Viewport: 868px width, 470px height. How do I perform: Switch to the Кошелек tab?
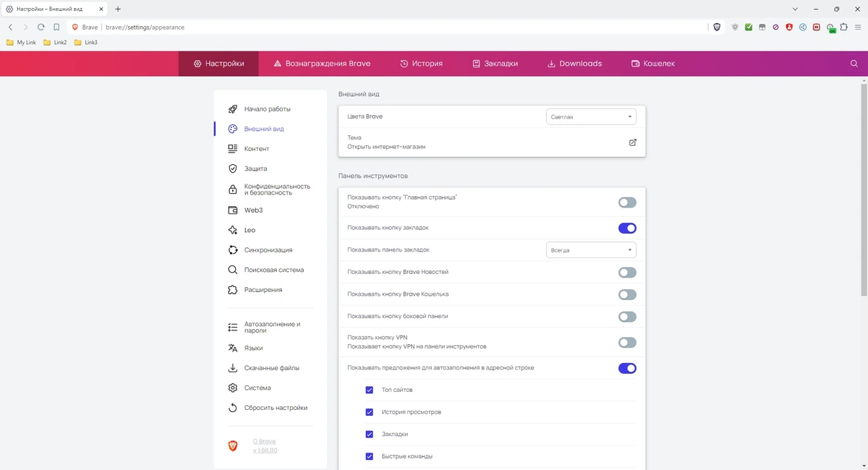coord(652,64)
